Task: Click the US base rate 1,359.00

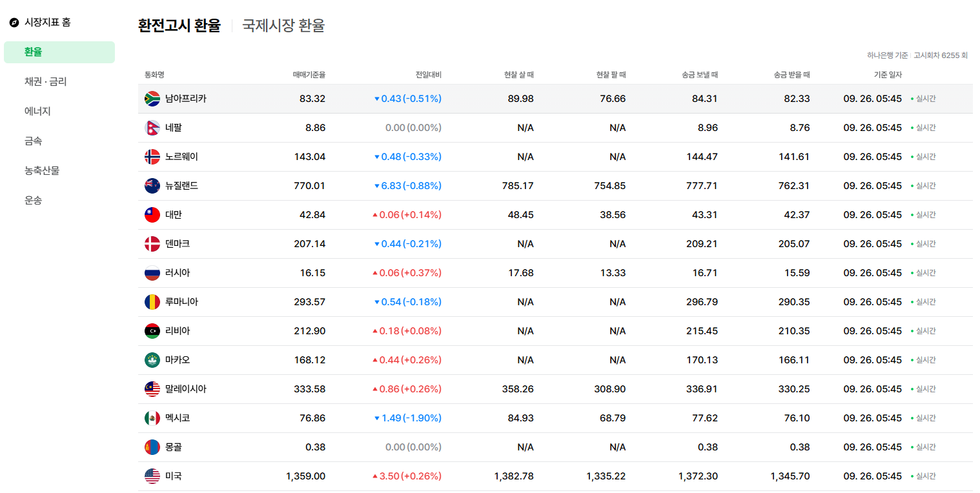Action: tap(306, 476)
